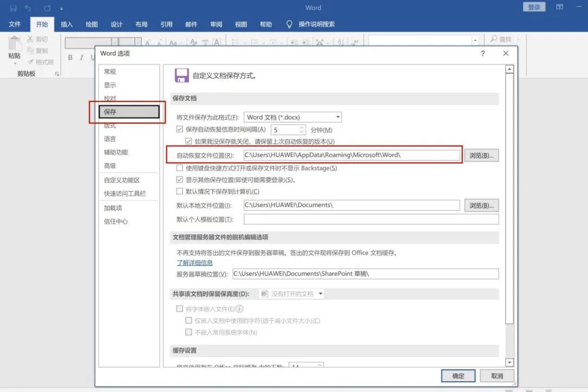
Task: Click the info icon beside 将字体嵌入文件
Action: tap(239, 308)
